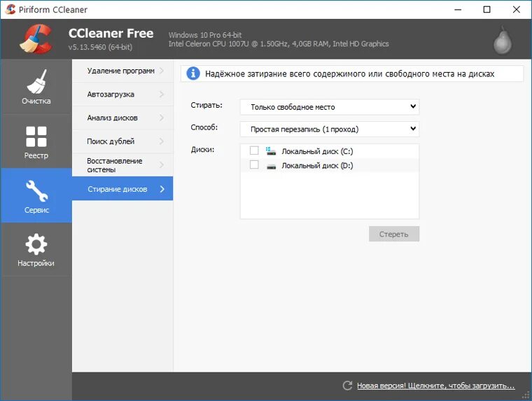Viewport: 532px width, 401px height.
Task: Open the Удаление программ menu item
Action: [x=122, y=71]
